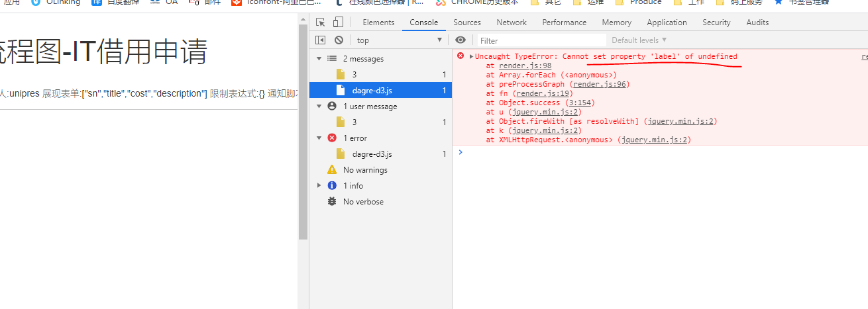Image resolution: width=868 pixels, height=309 pixels.
Task: Select the No verbose row
Action: [380, 201]
